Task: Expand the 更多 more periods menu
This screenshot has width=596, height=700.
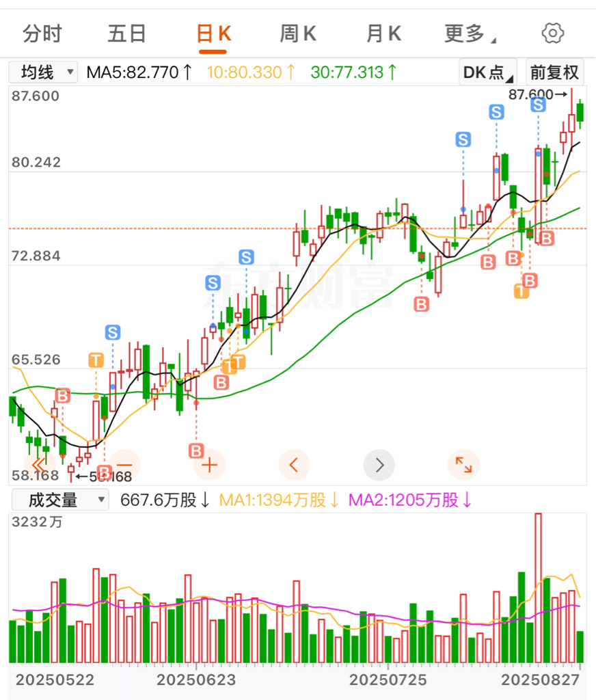Action: coord(470,34)
